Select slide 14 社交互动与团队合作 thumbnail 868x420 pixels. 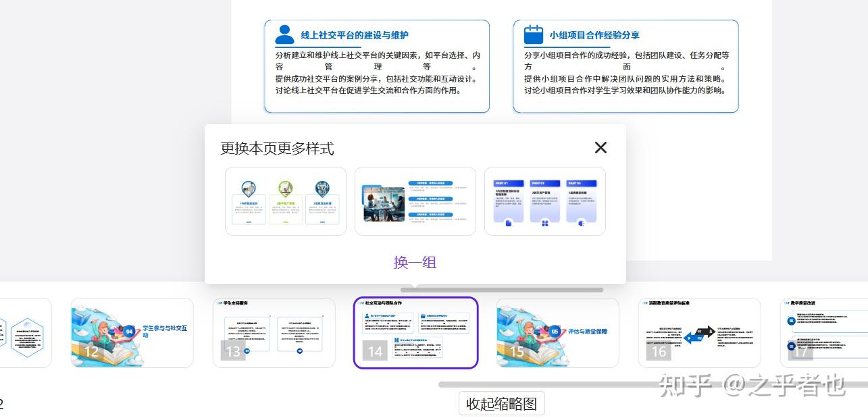pyautogui.click(x=416, y=332)
